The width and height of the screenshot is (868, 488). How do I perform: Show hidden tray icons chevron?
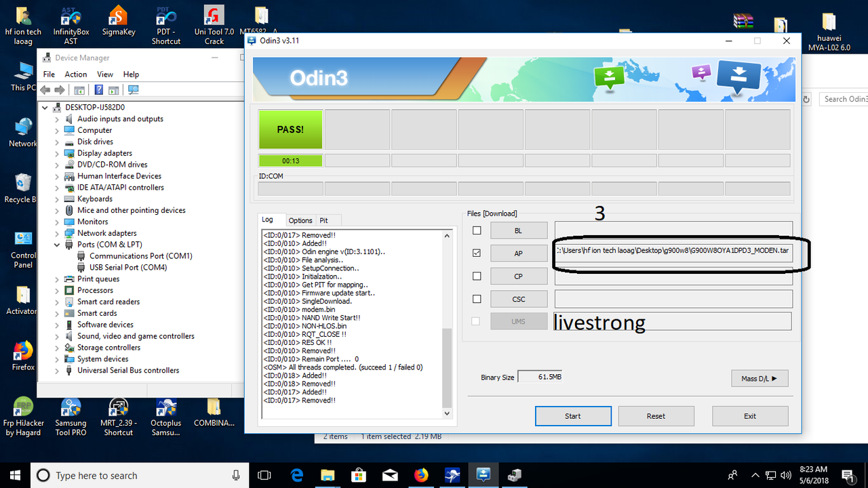coord(755,475)
